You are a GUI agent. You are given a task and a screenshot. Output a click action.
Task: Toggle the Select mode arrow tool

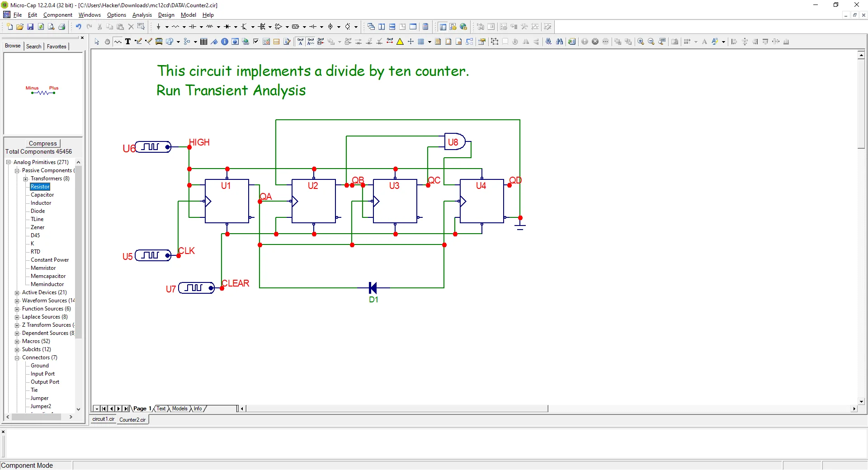[96, 42]
